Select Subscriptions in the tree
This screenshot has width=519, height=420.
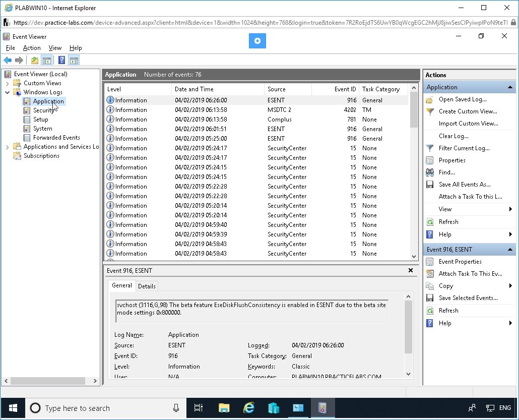click(x=41, y=156)
